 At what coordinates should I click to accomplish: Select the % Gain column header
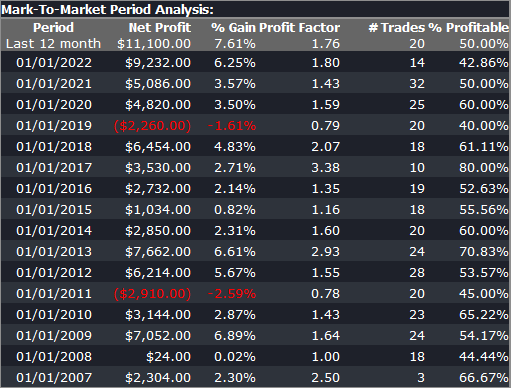[233, 27]
